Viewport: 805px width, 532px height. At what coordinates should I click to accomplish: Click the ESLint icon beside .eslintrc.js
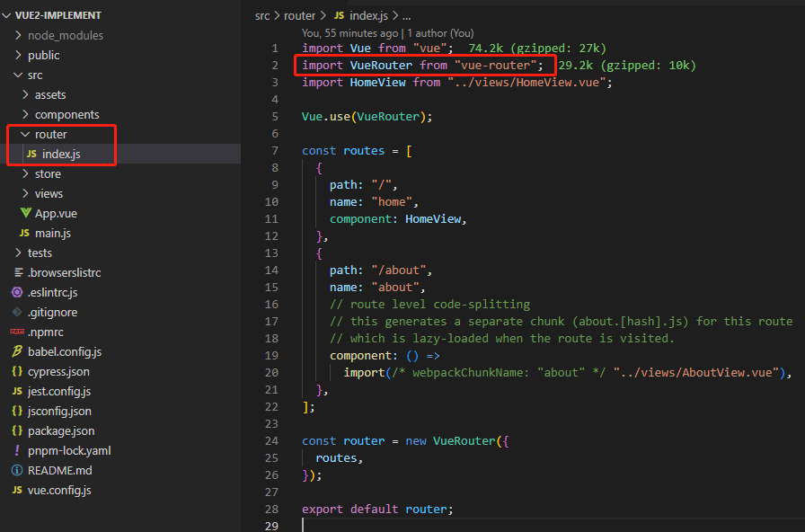[17, 292]
